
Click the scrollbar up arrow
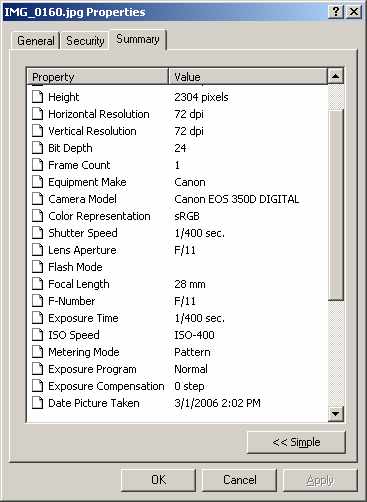tap(335, 76)
